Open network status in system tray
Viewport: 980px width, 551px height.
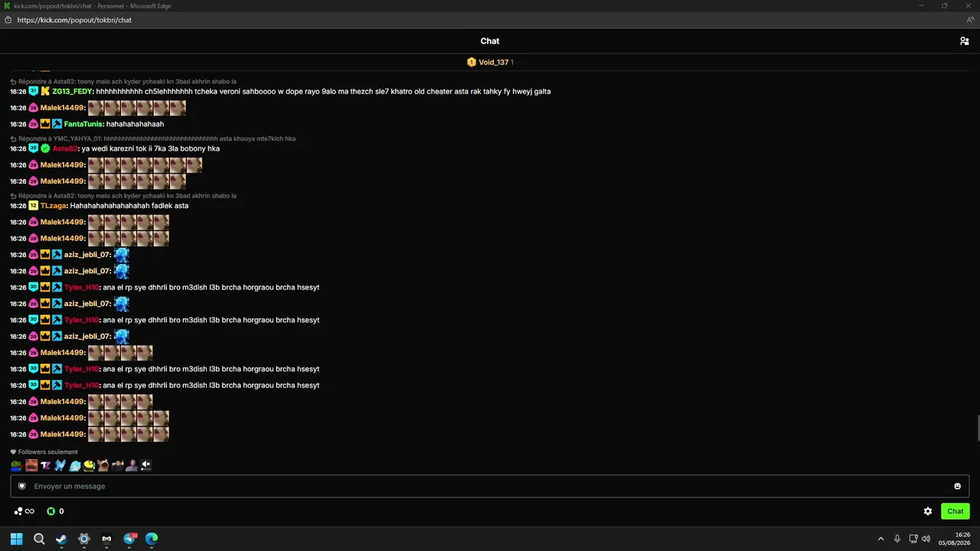click(x=913, y=539)
